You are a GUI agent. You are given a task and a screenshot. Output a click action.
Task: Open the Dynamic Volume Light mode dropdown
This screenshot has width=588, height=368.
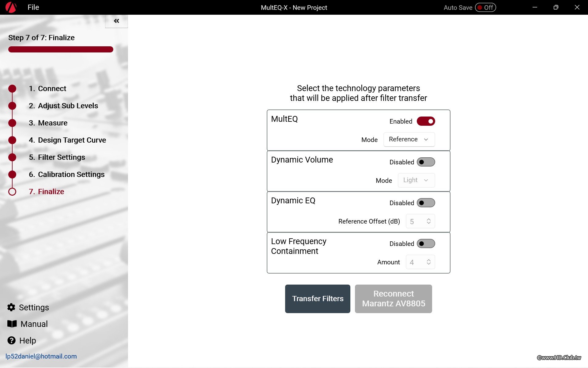(x=416, y=180)
